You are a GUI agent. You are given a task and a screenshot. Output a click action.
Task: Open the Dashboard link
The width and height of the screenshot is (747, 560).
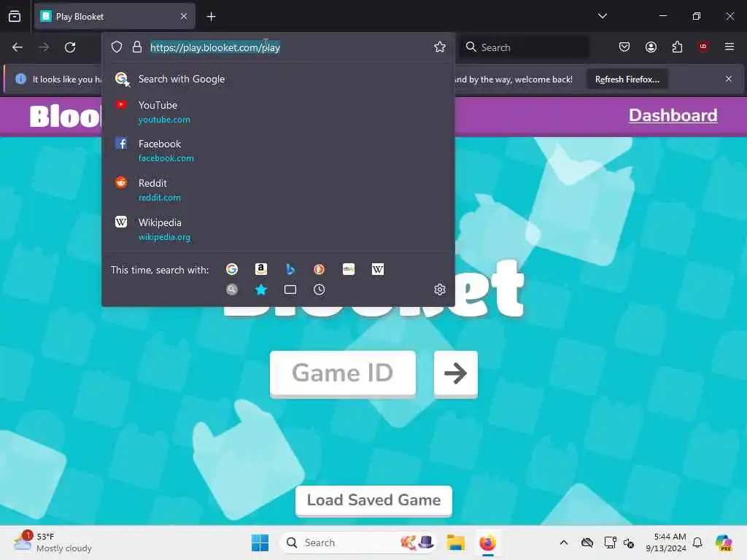tap(673, 115)
